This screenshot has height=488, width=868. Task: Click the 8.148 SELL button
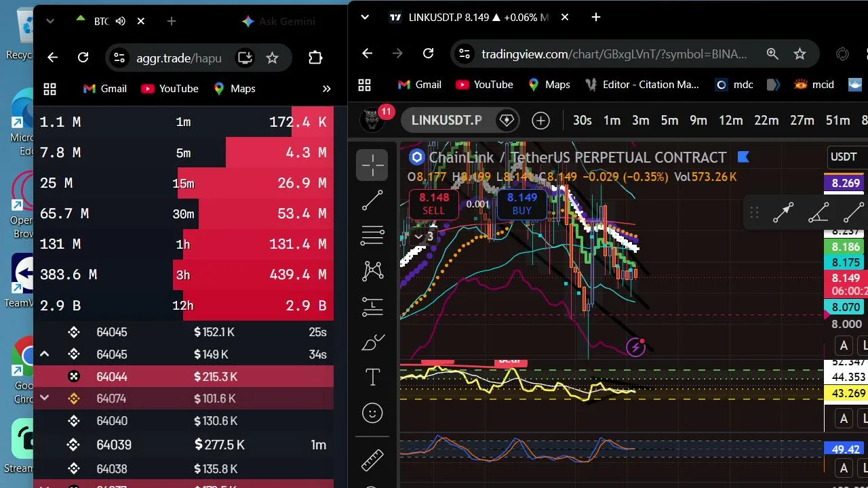[x=434, y=204]
